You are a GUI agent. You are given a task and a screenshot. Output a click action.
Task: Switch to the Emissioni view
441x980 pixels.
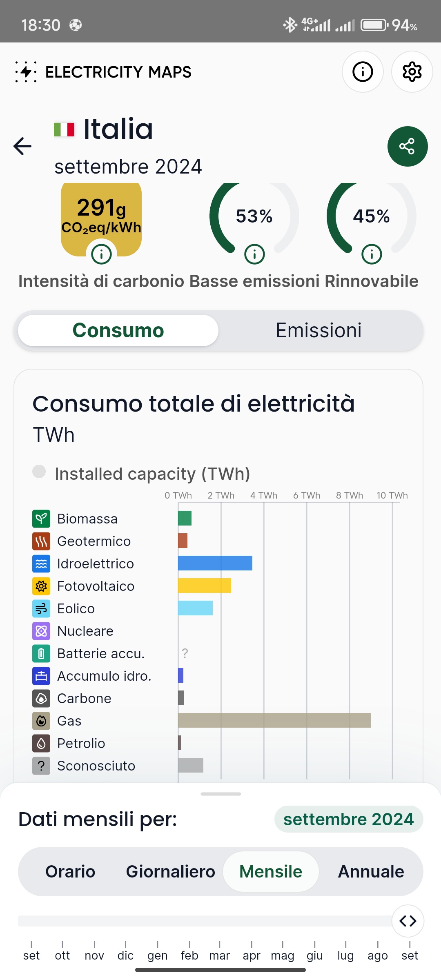[319, 330]
